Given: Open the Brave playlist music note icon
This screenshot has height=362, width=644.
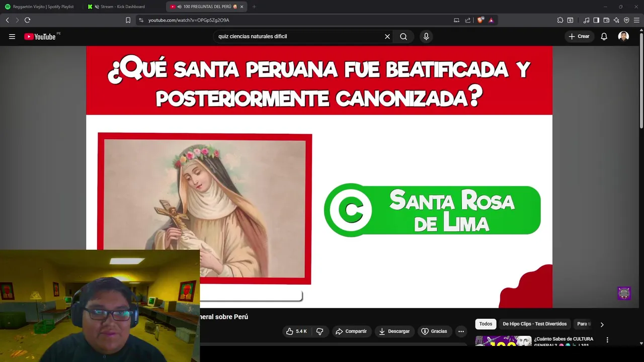Looking at the screenshot, I should click(x=586, y=20).
